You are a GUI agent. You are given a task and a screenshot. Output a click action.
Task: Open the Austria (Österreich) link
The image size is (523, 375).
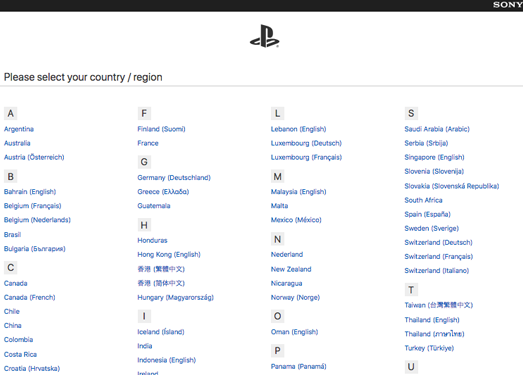click(x=34, y=157)
